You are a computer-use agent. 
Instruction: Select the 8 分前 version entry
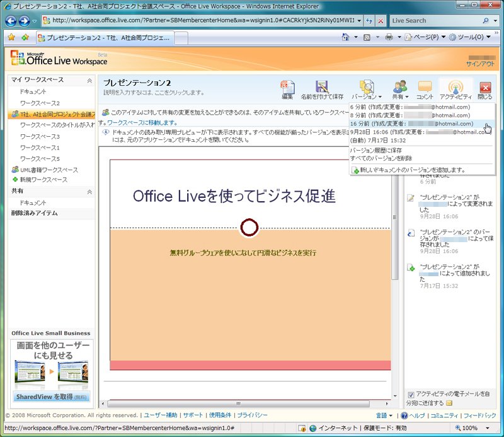click(x=421, y=115)
